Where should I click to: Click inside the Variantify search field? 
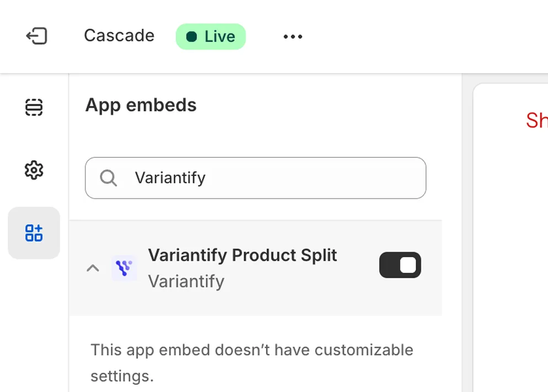pos(255,178)
